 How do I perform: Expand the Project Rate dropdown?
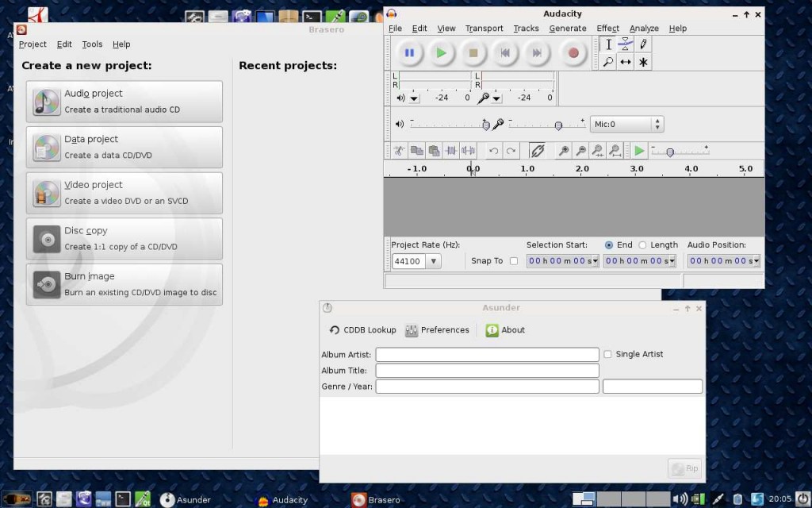(x=433, y=261)
